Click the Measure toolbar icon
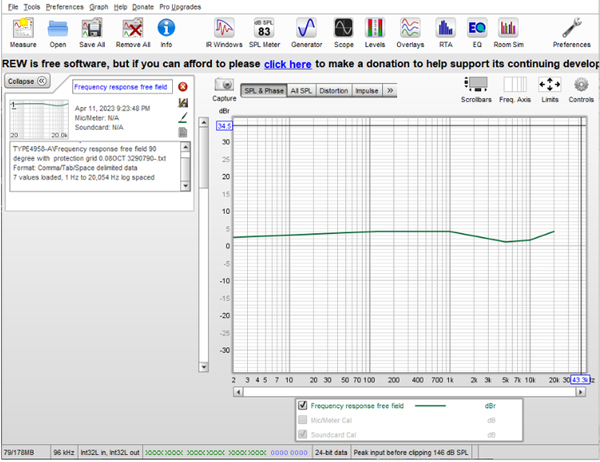The height and width of the screenshot is (462, 600). pos(22,28)
